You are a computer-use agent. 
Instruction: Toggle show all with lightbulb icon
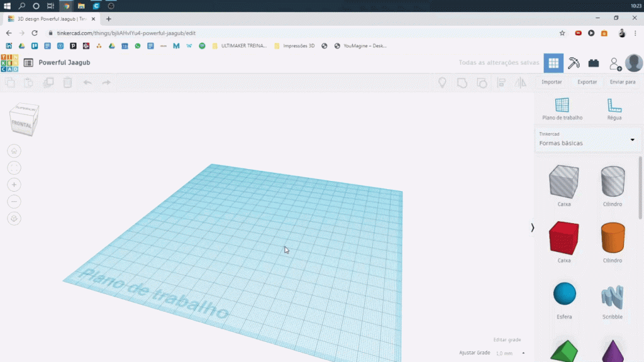(442, 82)
